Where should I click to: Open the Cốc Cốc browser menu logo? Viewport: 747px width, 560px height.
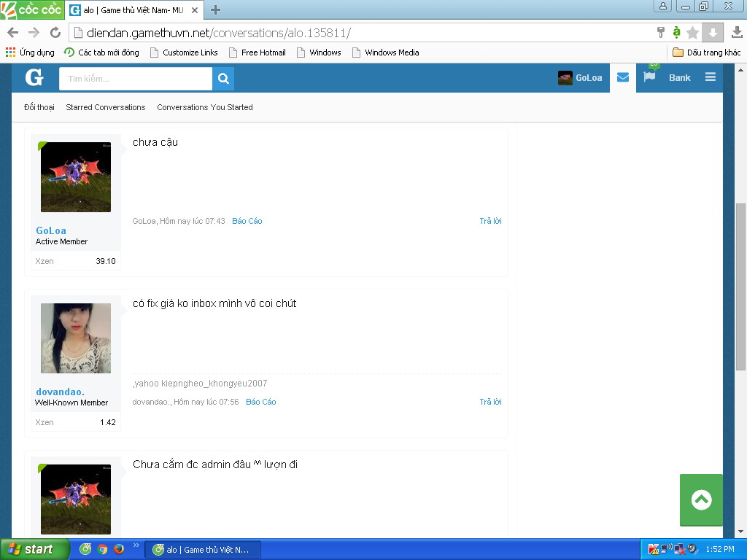click(x=32, y=9)
